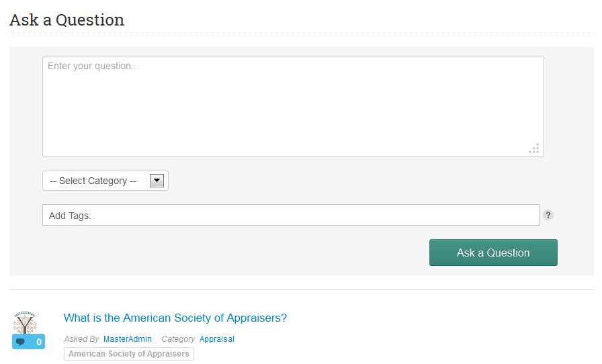Click the black arrow on category selector

click(x=157, y=181)
